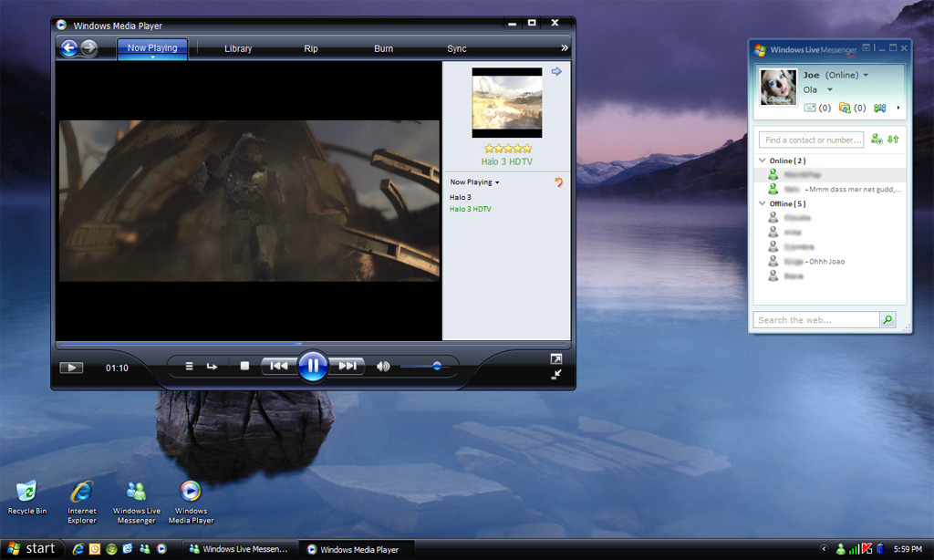Screen dimensions: 934x560
Task: Collapse the Offline contacts group
Action: (x=762, y=203)
